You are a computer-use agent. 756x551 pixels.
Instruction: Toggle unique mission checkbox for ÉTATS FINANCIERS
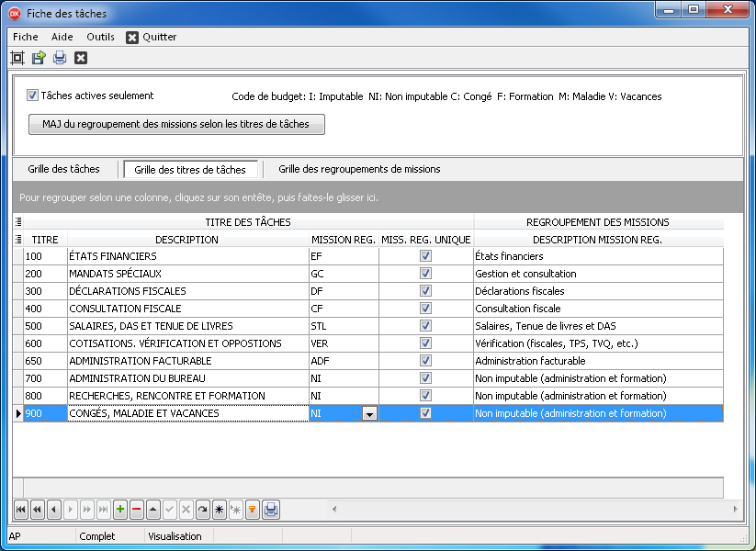[x=425, y=256]
